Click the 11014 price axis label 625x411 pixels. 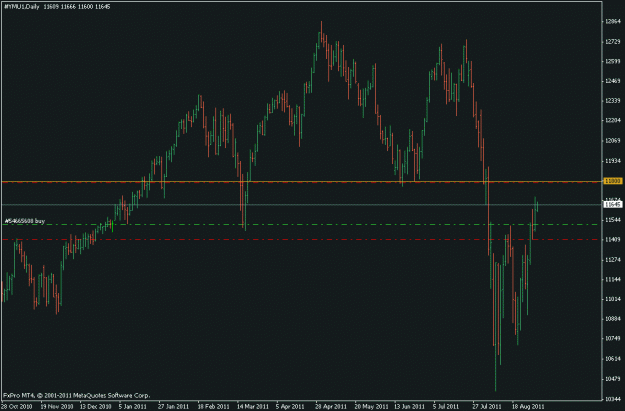coord(613,299)
